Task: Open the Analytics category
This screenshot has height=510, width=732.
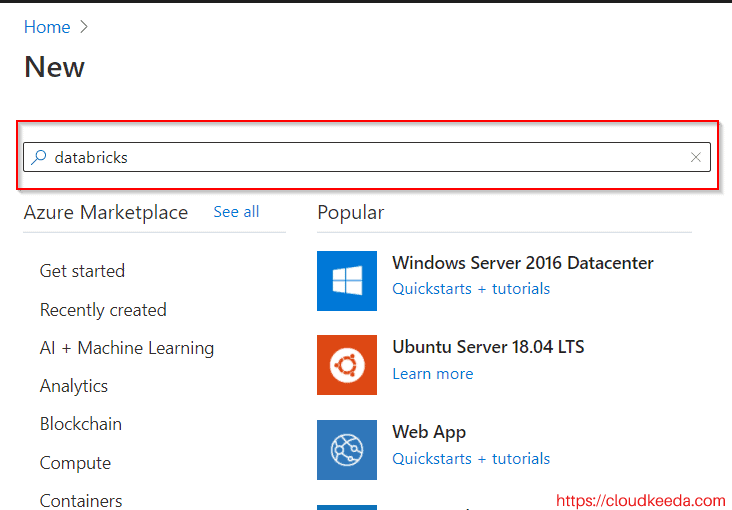Action: click(74, 386)
